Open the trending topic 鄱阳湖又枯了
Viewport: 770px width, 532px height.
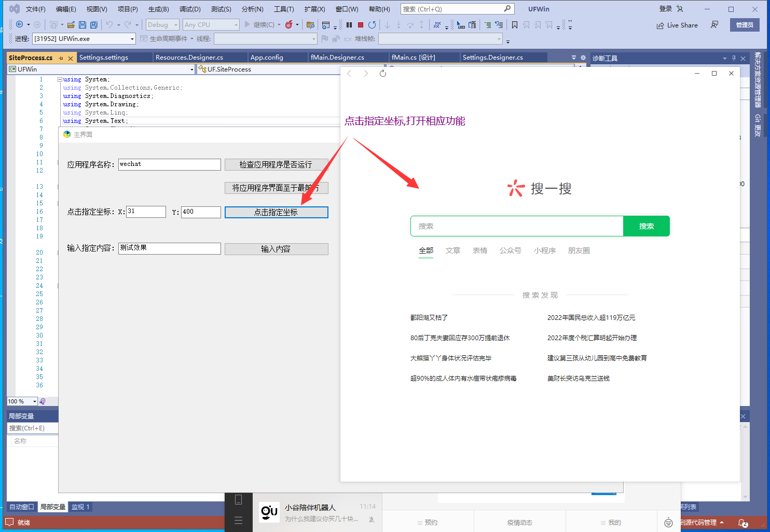pyautogui.click(x=429, y=318)
